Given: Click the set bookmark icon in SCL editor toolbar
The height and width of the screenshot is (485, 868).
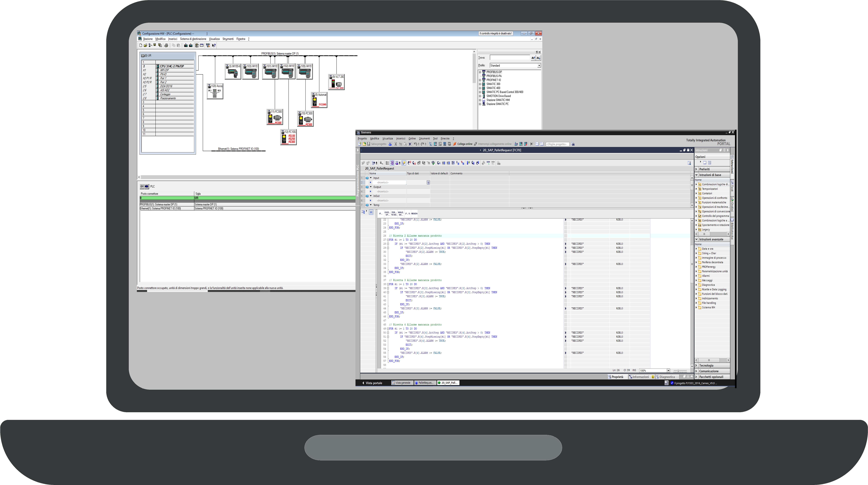Looking at the screenshot, I should 468,163.
